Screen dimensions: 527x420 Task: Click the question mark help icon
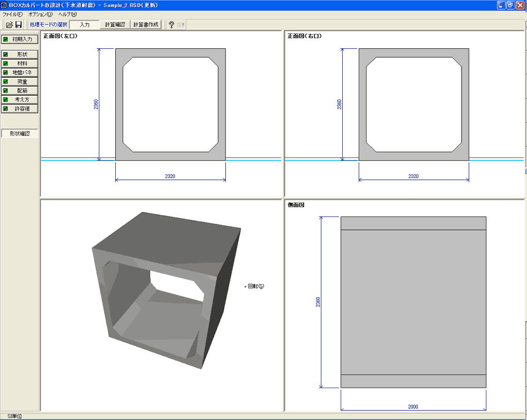[x=171, y=25]
